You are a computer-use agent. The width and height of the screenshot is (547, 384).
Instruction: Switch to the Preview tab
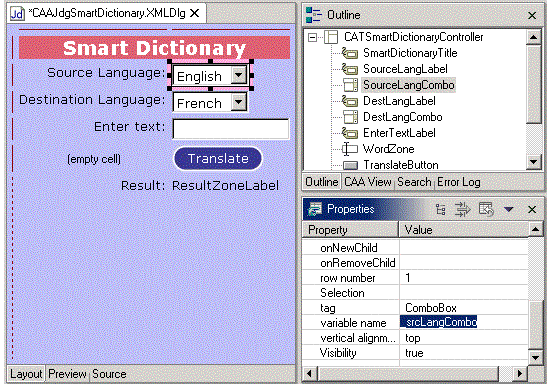[67, 374]
